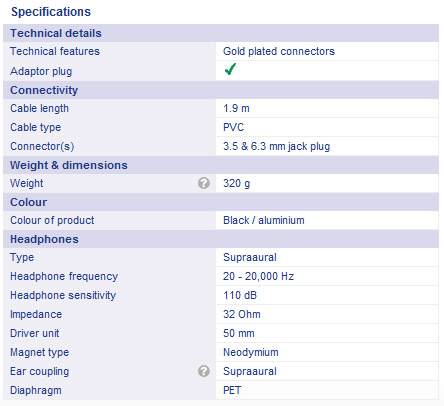
Task: Select the 50 mm driver unit value
Action: (239, 333)
